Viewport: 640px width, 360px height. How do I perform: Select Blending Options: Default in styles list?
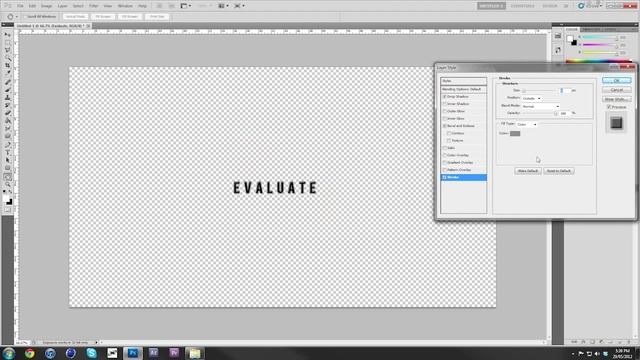pos(463,89)
